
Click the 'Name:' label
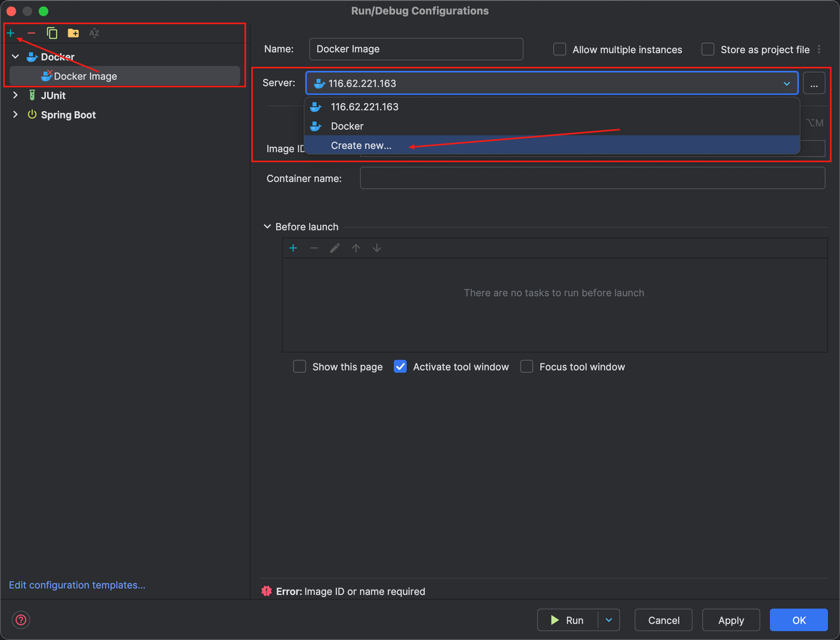[x=279, y=49]
